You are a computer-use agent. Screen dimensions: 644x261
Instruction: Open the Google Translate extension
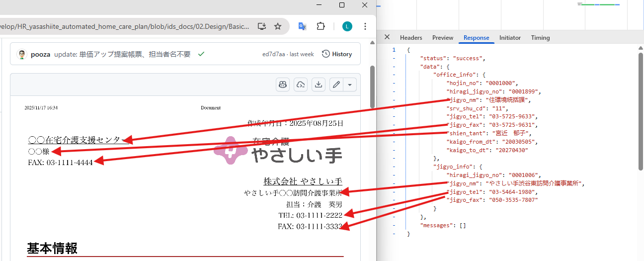coord(302,26)
